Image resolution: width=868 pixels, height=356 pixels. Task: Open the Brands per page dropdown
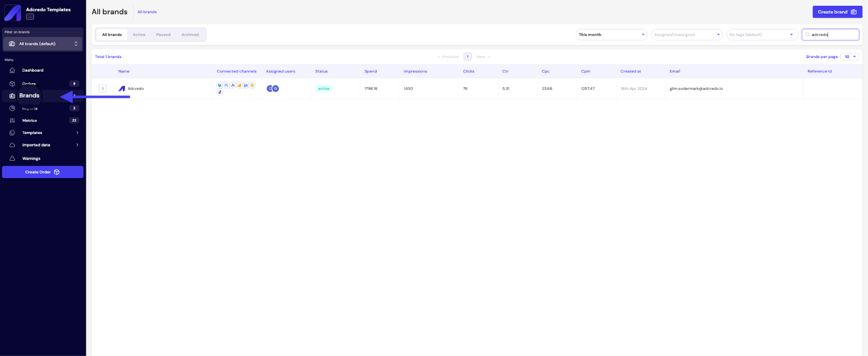850,57
